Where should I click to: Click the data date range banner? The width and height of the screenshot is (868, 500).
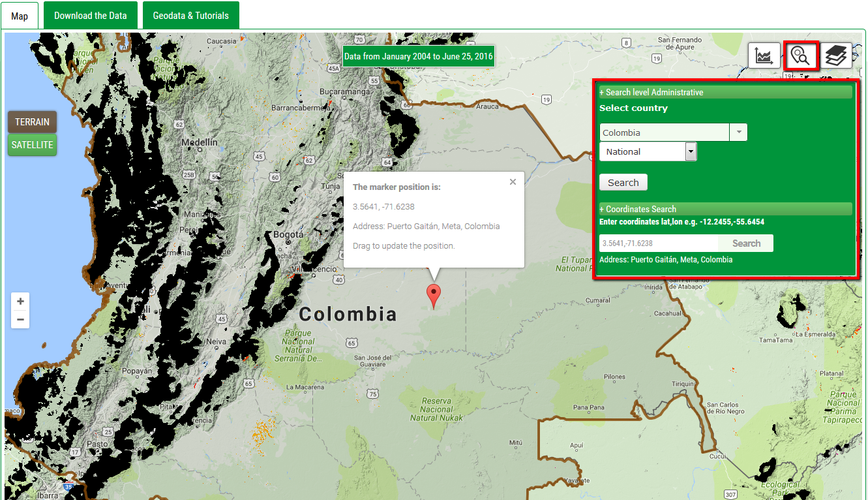point(419,56)
